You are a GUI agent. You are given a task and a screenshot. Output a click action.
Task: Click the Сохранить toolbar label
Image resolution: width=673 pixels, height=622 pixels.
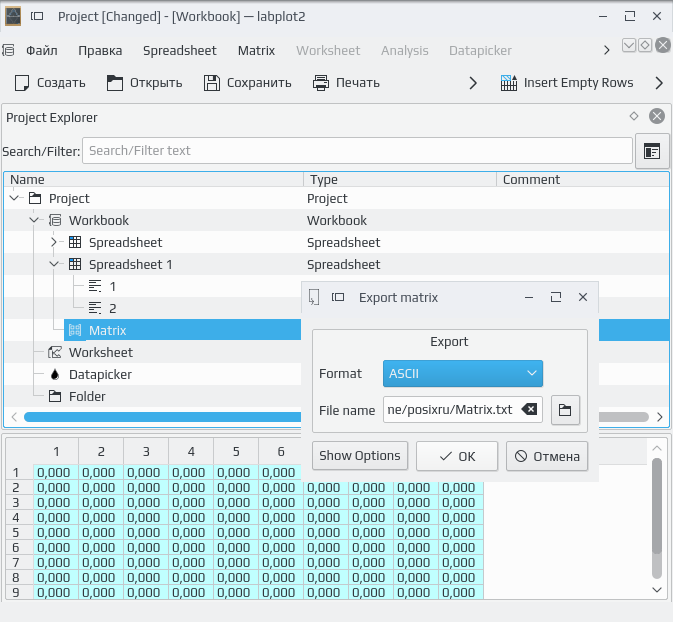[x=259, y=83]
